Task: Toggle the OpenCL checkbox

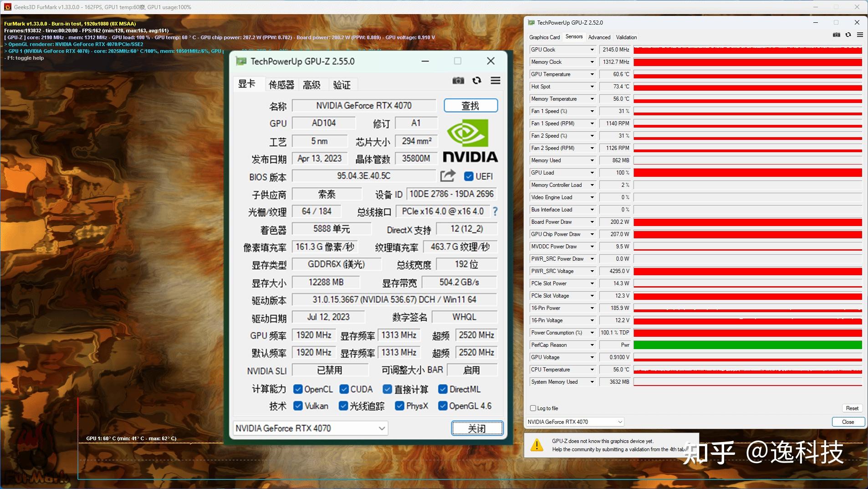Action: pyautogui.click(x=298, y=389)
